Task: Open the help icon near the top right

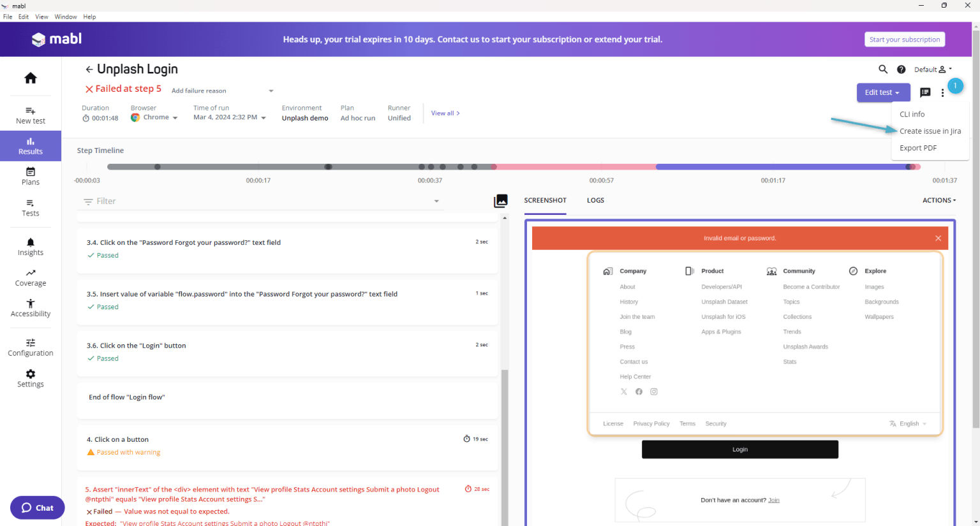Action: [901, 69]
